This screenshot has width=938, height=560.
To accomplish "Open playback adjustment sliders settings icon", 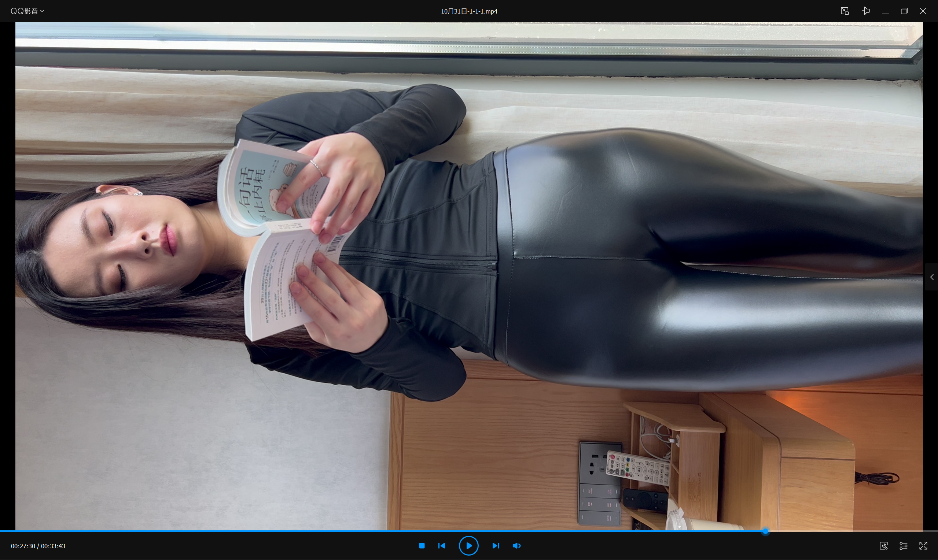I will (x=903, y=546).
